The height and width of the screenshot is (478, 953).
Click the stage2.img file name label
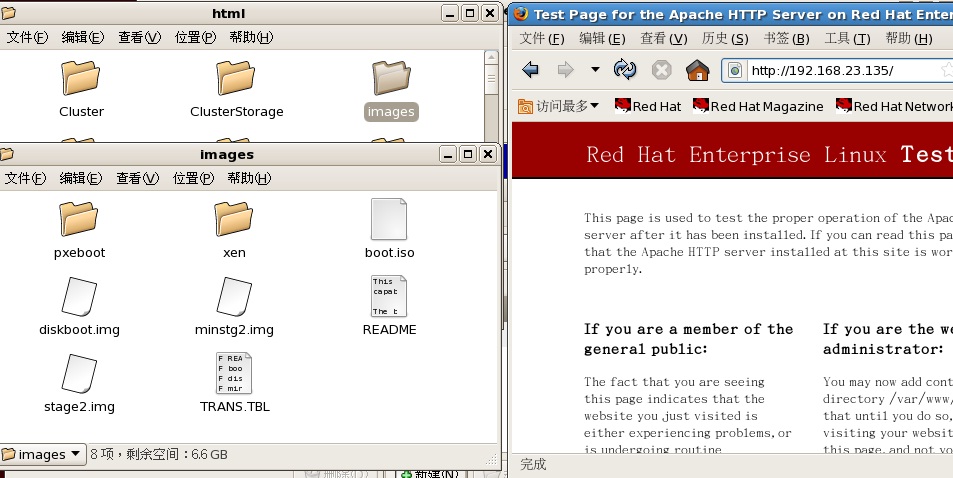(x=80, y=407)
